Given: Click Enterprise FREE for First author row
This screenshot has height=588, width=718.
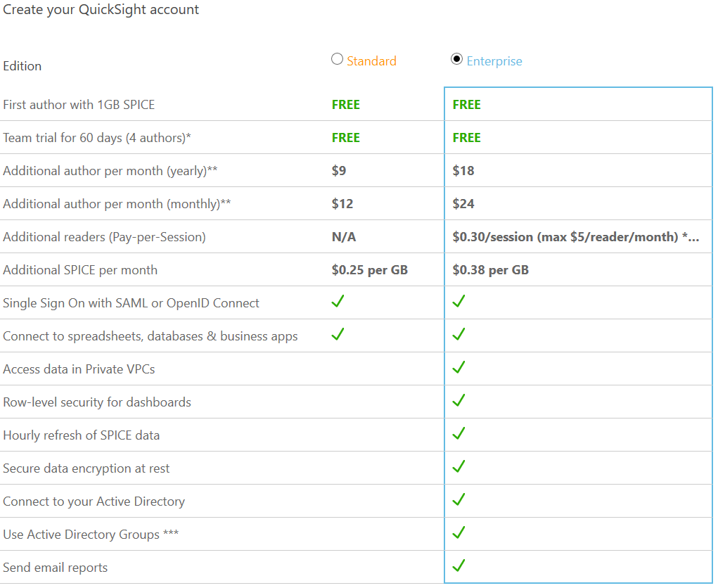Looking at the screenshot, I should [467, 104].
